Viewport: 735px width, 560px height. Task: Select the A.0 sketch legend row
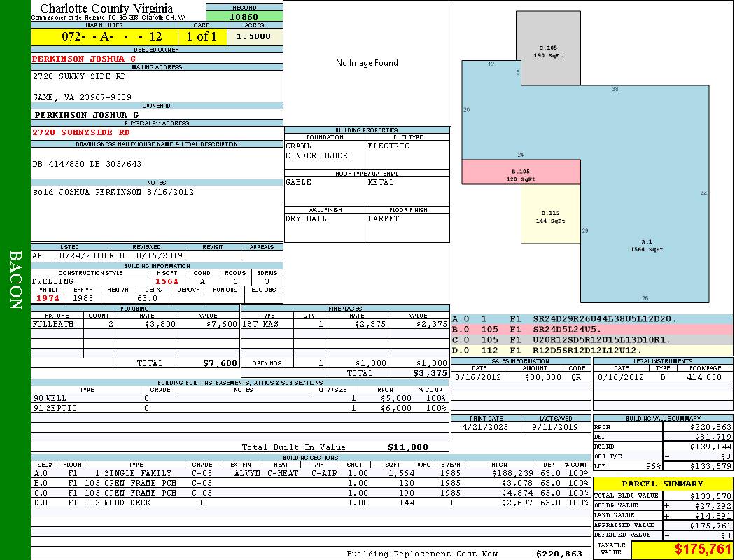pyautogui.click(x=591, y=318)
